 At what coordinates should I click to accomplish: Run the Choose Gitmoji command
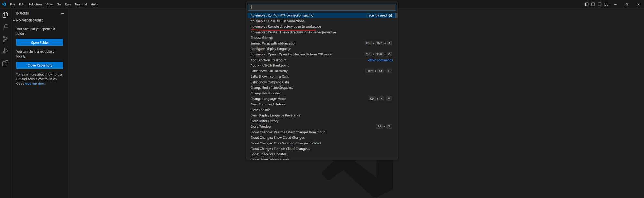point(321,38)
